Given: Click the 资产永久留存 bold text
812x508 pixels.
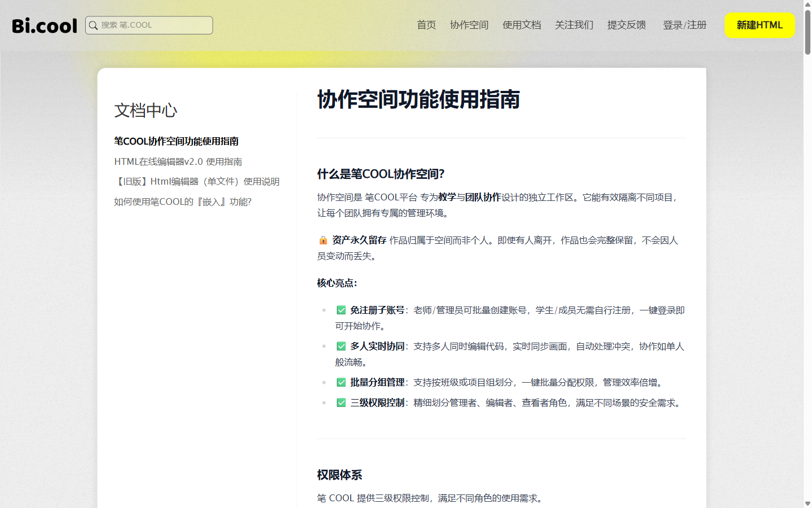Looking at the screenshot, I should (359, 240).
